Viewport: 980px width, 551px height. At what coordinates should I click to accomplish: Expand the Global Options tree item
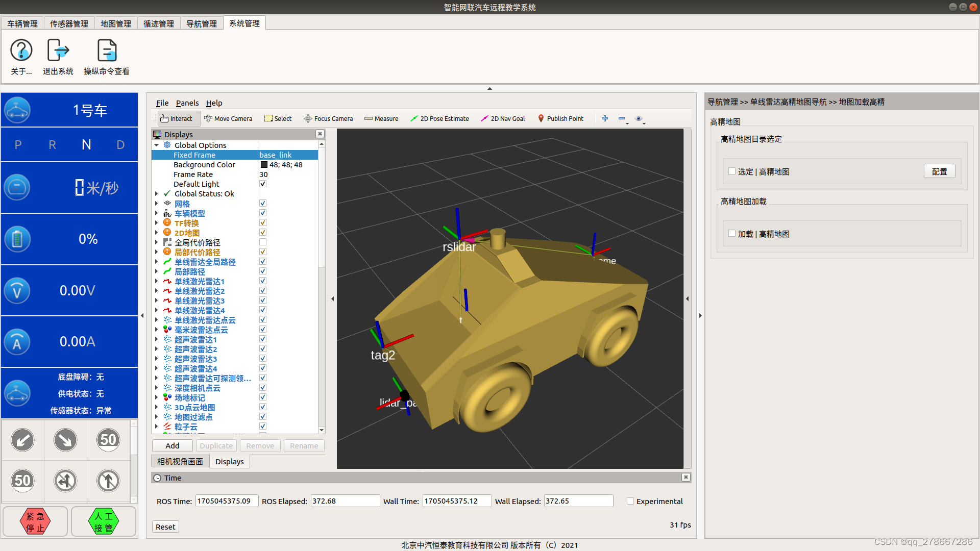coord(158,145)
